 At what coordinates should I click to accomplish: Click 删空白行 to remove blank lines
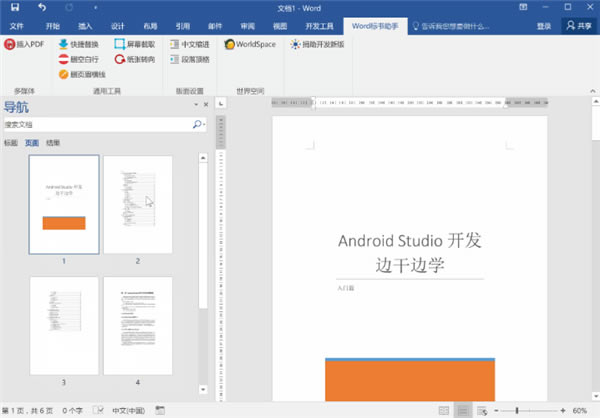tap(79, 59)
